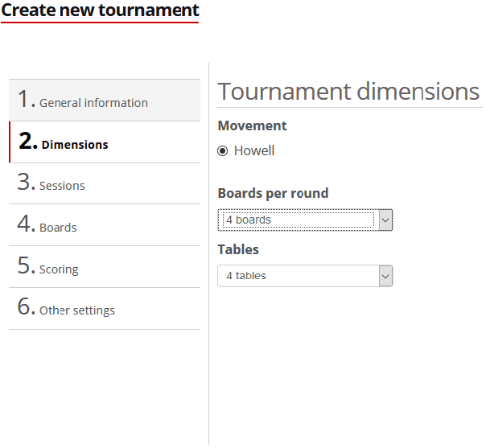486x448 pixels.
Task: Click the 'Tournament dimensions' heading
Action: pos(348,92)
